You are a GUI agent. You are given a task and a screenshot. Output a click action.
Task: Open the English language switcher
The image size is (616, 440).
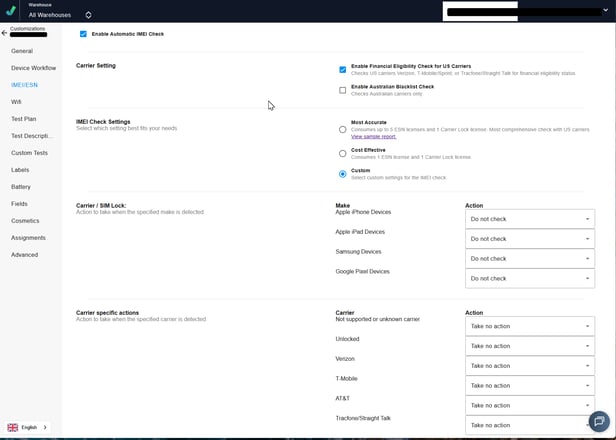[x=28, y=427]
